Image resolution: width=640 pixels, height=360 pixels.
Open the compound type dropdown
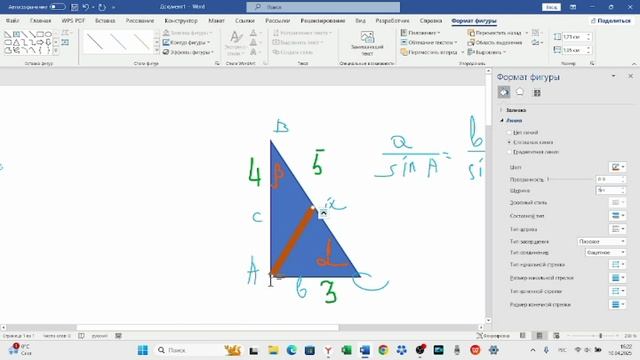pos(617,216)
